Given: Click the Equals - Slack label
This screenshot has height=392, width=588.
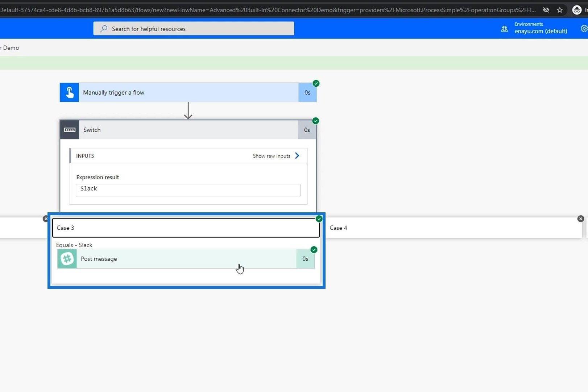Looking at the screenshot, I should click(74, 245).
